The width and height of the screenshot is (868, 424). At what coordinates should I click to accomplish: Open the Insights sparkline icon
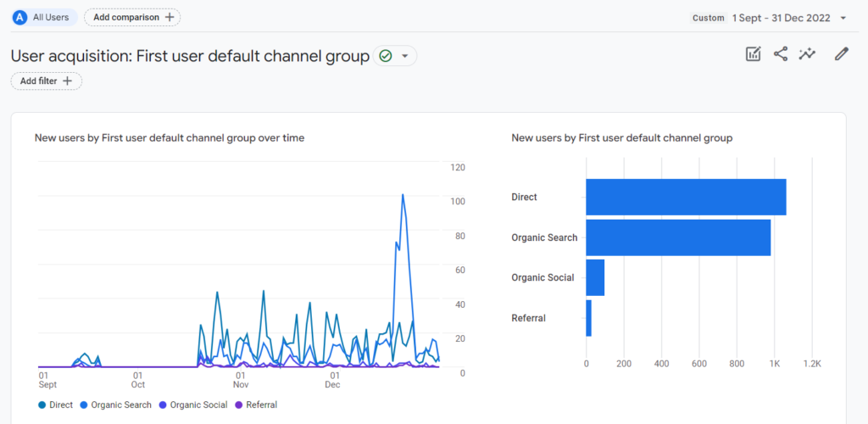[808, 54]
